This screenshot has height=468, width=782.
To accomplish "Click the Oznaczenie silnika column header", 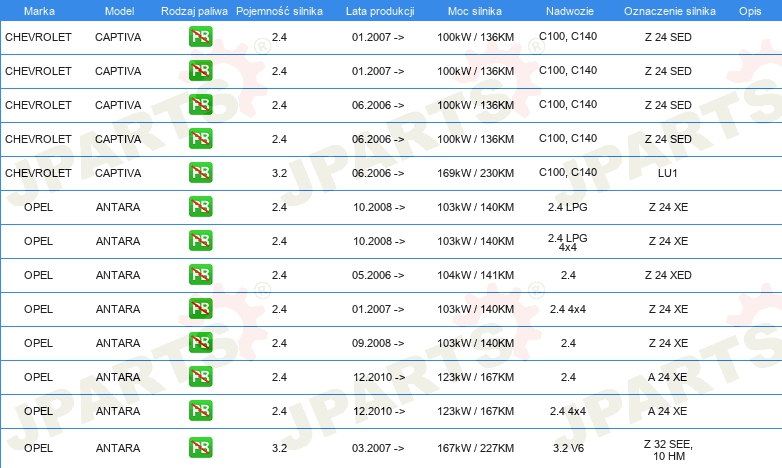I will click(x=669, y=11).
